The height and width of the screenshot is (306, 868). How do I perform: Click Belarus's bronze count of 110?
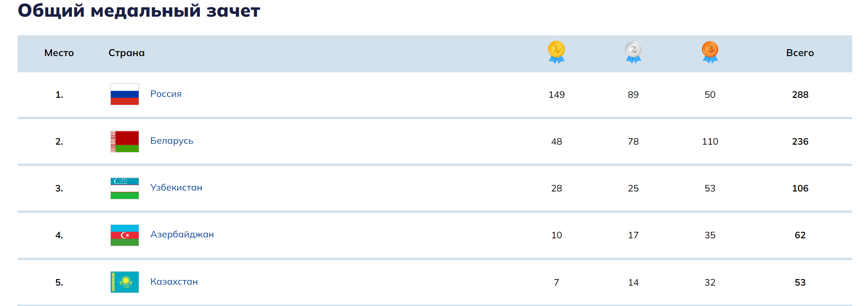coord(710,141)
